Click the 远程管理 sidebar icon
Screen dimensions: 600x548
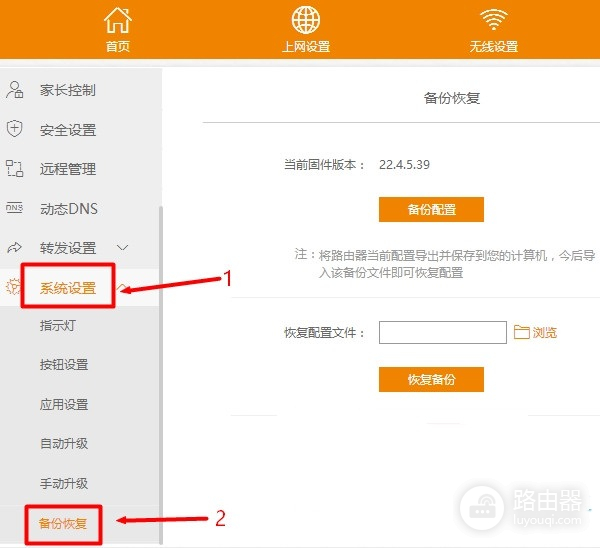15,168
